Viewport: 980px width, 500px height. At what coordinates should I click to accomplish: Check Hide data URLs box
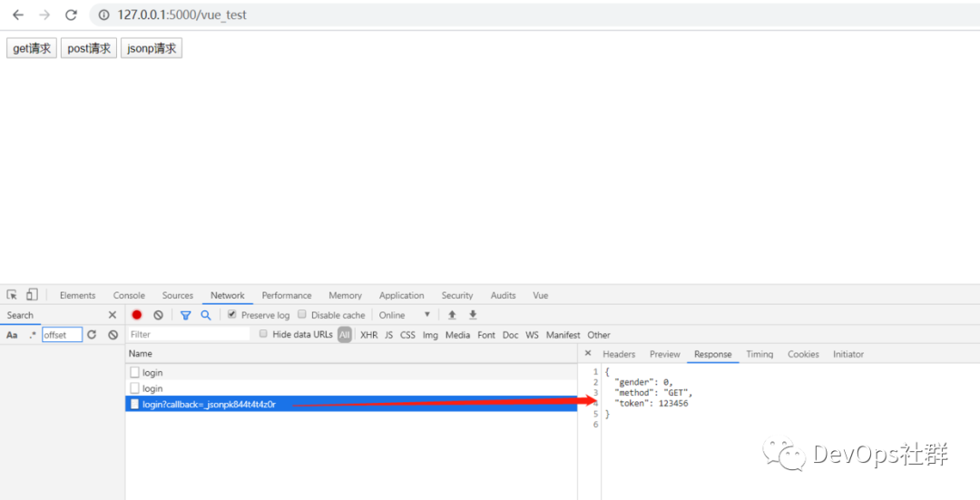point(263,334)
